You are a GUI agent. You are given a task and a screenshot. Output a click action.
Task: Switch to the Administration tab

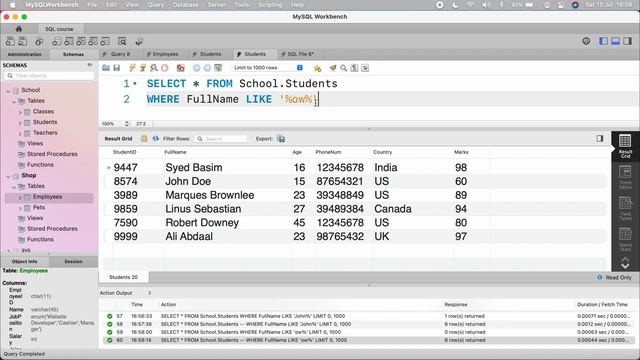pos(24,54)
